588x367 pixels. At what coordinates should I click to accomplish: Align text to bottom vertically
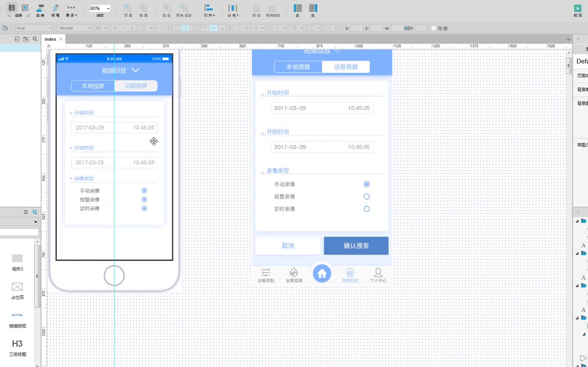point(222,28)
